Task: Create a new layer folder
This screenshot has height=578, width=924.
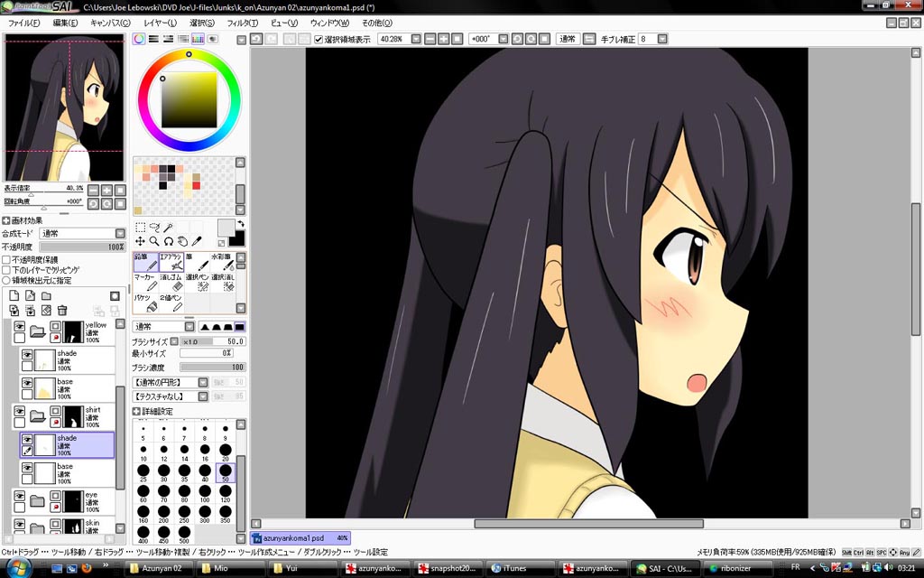Action: (x=46, y=295)
